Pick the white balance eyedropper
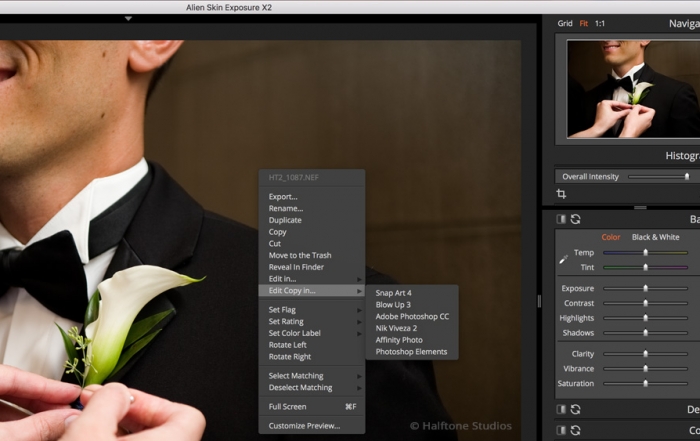Image resolution: width=700 pixels, height=441 pixels. tap(563, 259)
